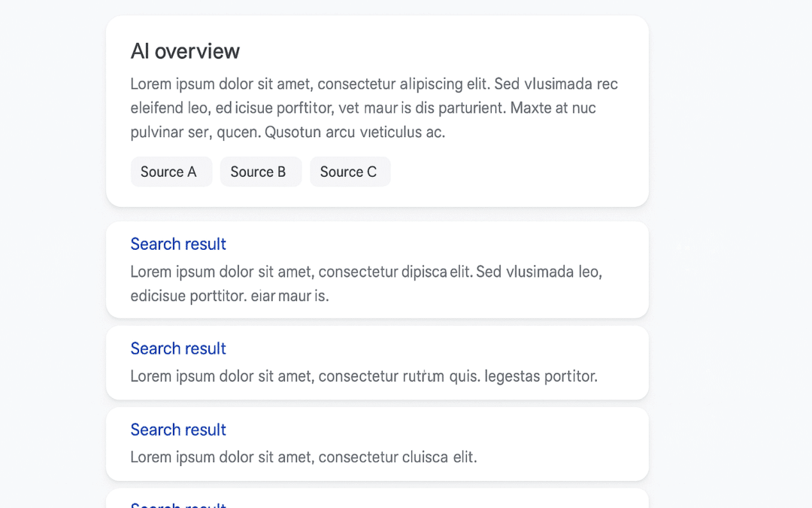This screenshot has width=812, height=508.
Task: Click 'Maxte at nuc' text in overview
Action: pyautogui.click(x=553, y=108)
